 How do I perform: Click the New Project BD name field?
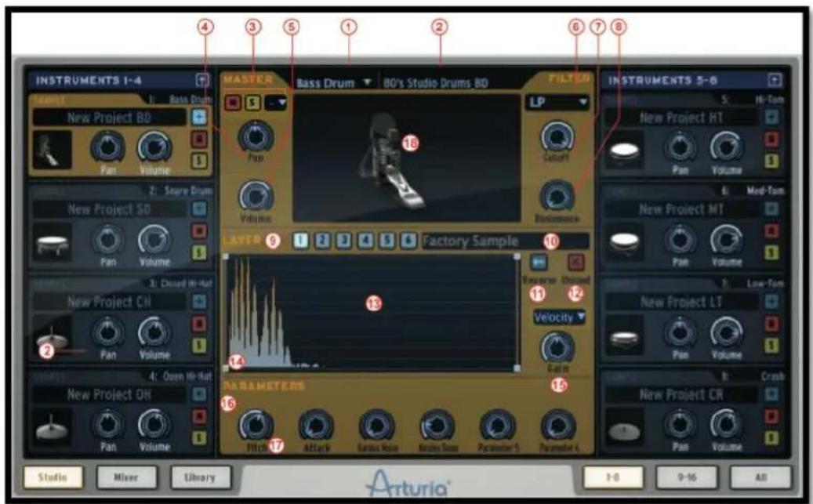tap(110, 117)
